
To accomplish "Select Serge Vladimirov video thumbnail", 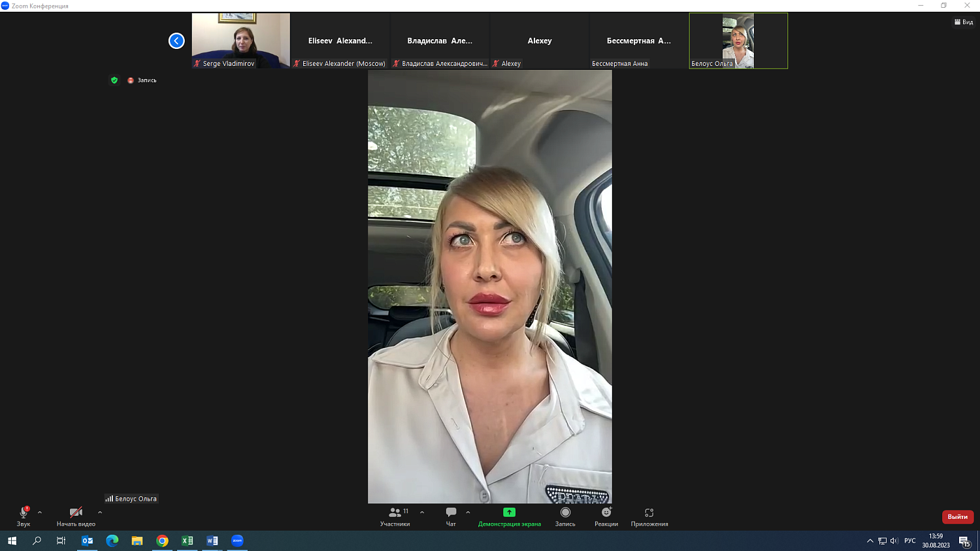I will (240, 40).
